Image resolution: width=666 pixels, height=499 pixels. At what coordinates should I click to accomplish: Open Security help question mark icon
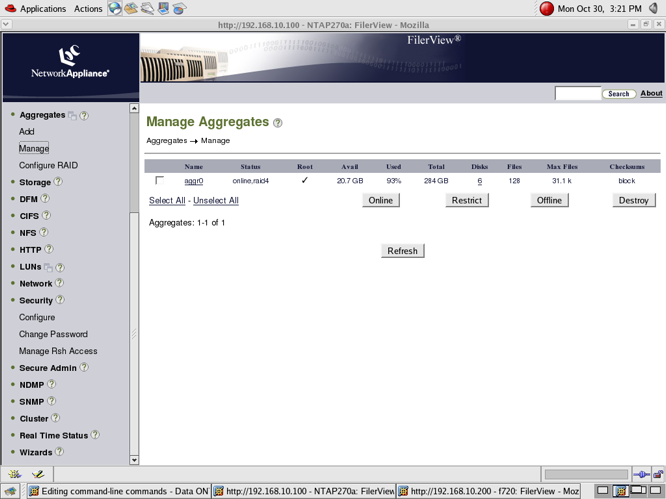pos(60,300)
